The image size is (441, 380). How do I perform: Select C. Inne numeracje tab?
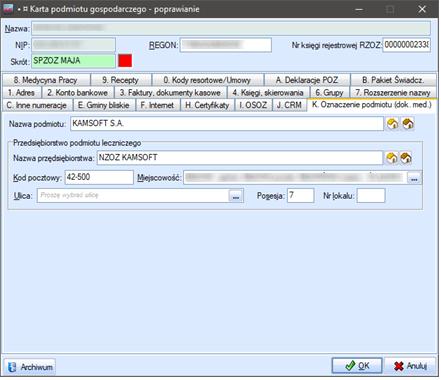[37, 105]
